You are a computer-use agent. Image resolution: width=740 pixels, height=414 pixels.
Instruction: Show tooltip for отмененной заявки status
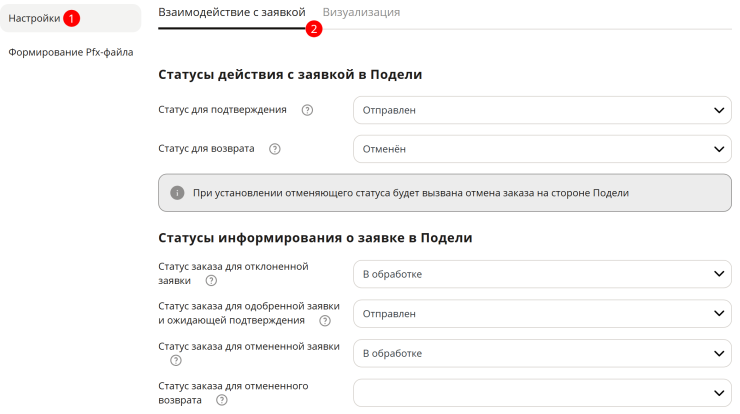click(x=176, y=360)
